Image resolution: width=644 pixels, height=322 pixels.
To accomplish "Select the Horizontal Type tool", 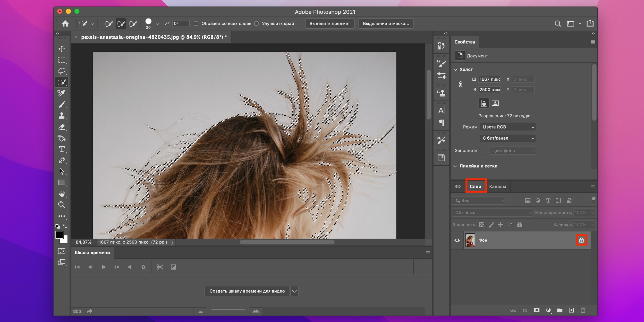I will click(x=62, y=149).
